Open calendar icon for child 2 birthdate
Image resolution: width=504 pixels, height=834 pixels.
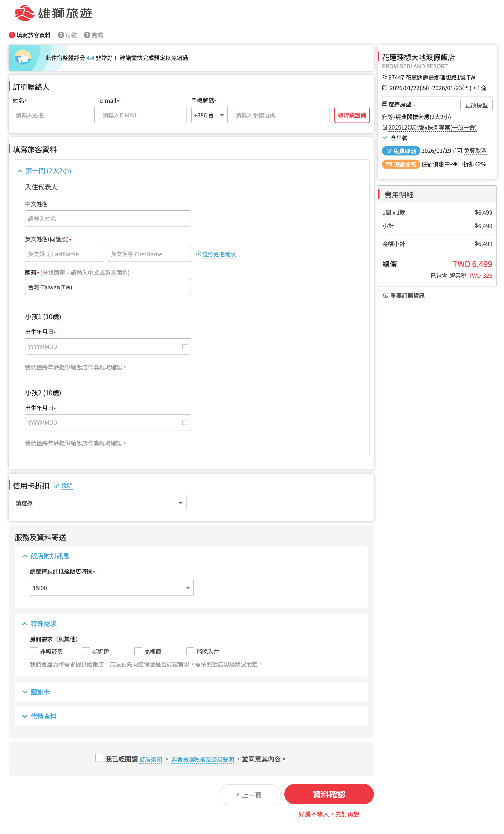point(185,422)
